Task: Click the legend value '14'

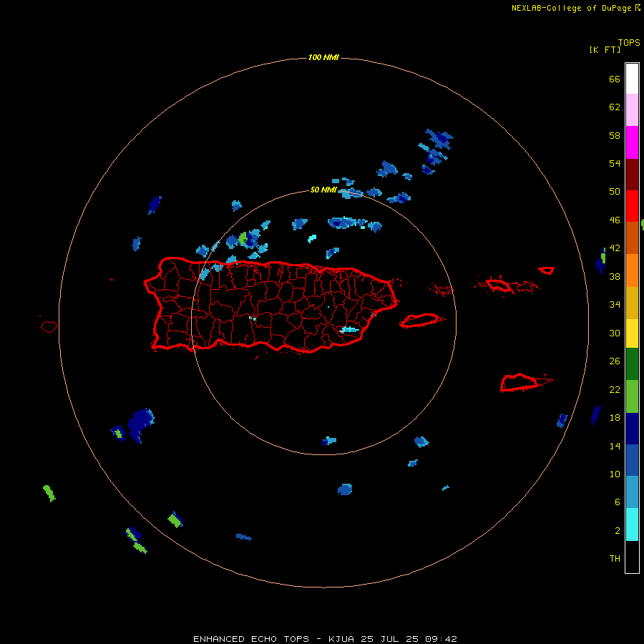Action: pos(615,446)
